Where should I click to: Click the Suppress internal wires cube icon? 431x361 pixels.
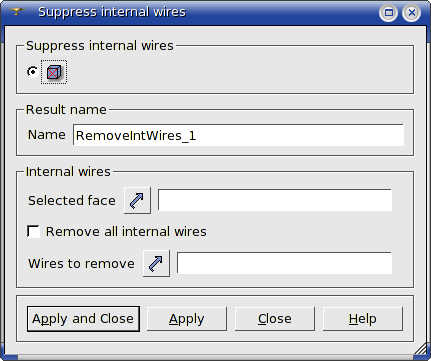coord(54,72)
